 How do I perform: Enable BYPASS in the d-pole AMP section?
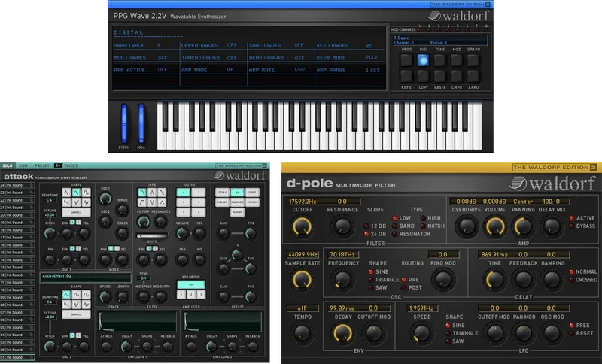click(572, 226)
